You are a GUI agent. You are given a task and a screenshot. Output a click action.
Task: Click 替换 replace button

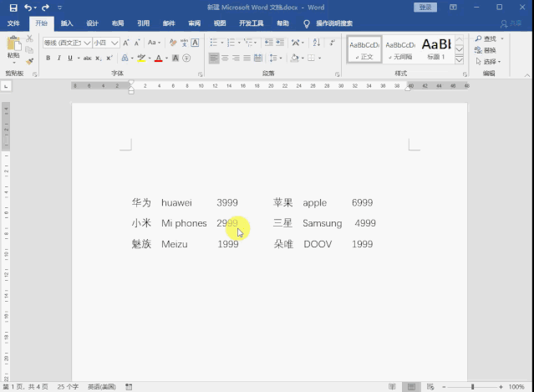click(x=486, y=50)
